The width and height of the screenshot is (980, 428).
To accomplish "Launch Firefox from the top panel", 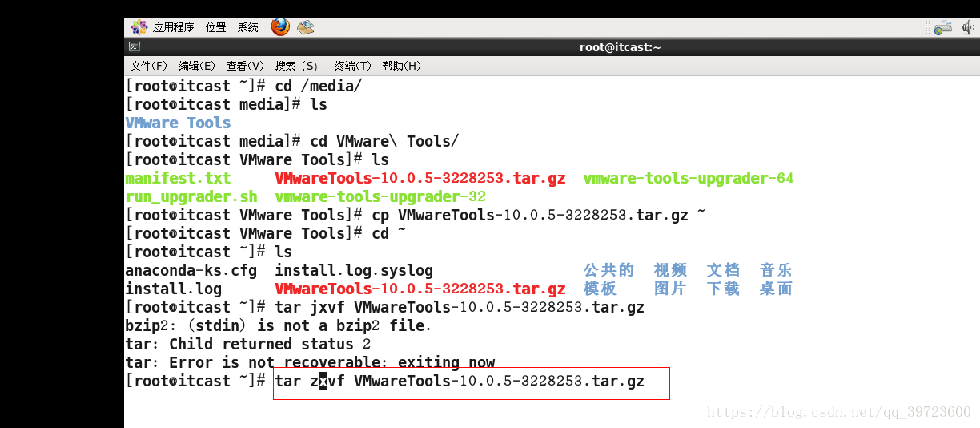I will tap(280, 27).
